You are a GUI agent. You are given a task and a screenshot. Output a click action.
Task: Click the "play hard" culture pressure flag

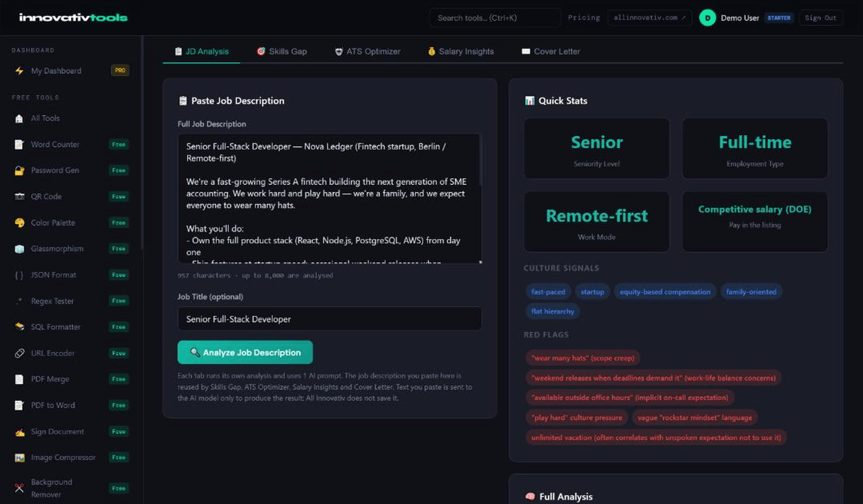(x=577, y=417)
